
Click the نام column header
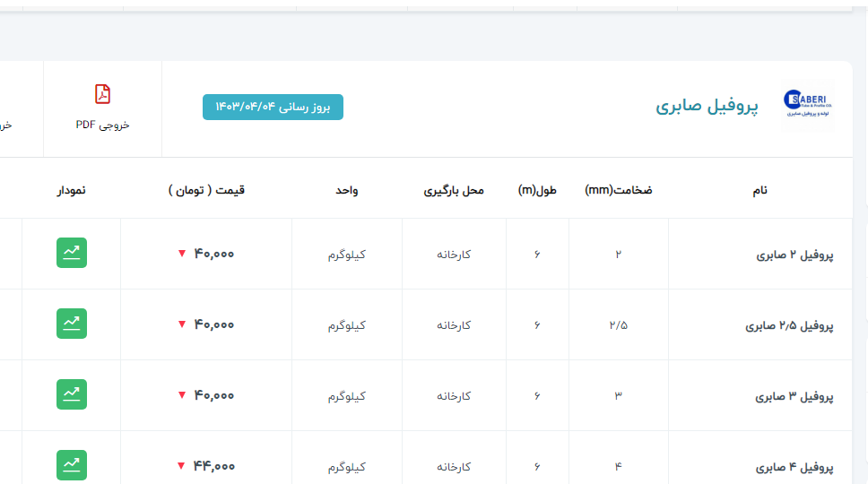759,190
